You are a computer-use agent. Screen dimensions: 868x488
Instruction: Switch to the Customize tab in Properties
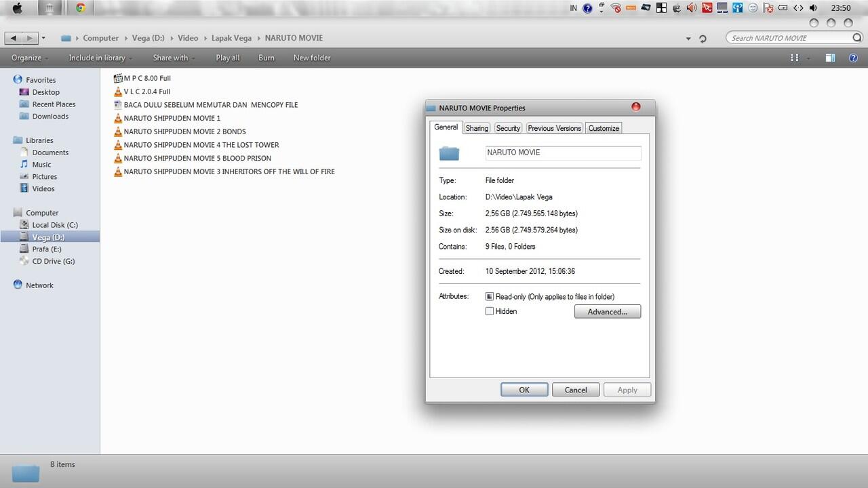click(x=604, y=128)
